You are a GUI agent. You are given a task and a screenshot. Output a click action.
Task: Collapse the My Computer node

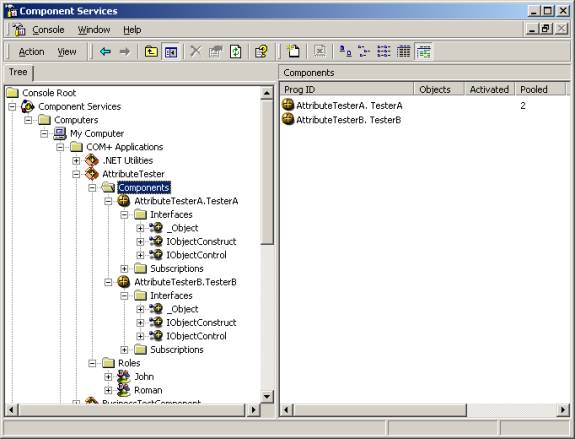coord(44,133)
